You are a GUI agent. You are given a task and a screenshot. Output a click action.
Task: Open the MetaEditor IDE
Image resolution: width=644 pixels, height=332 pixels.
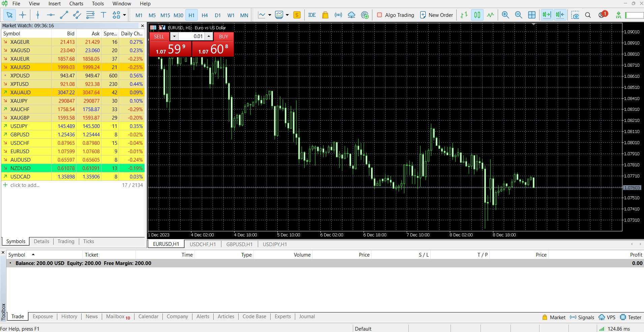(x=312, y=15)
